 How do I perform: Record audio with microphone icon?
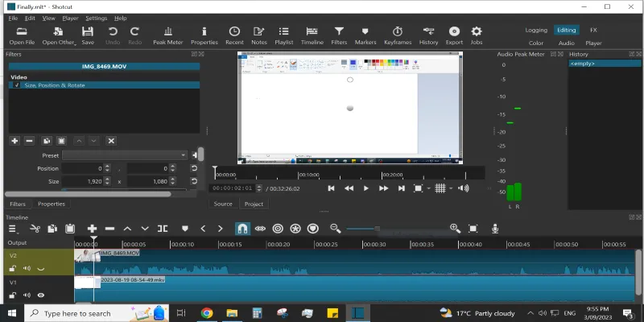pyautogui.click(x=495, y=229)
